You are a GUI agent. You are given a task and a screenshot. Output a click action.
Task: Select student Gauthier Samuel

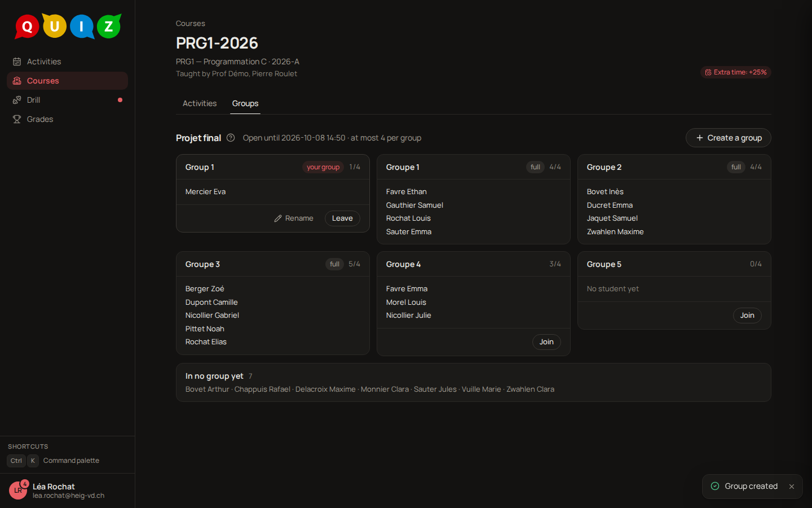pyautogui.click(x=414, y=205)
